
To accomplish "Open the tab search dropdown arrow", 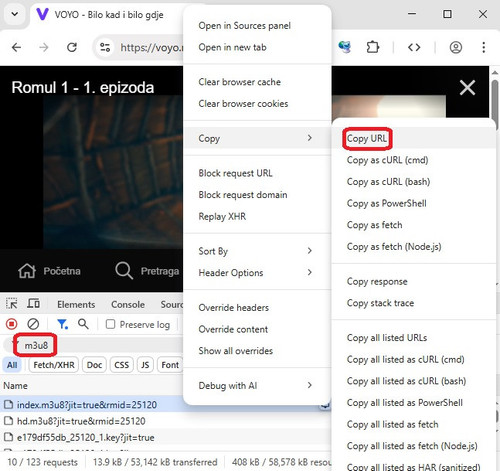I will [15, 14].
